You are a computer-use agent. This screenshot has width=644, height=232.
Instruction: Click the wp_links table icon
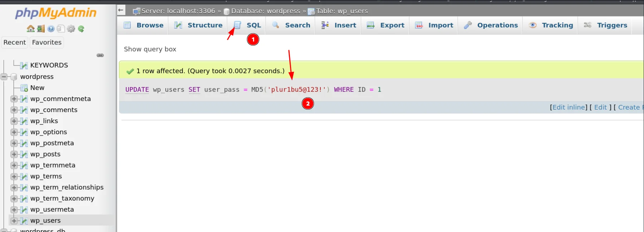click(x=24, y=121)
